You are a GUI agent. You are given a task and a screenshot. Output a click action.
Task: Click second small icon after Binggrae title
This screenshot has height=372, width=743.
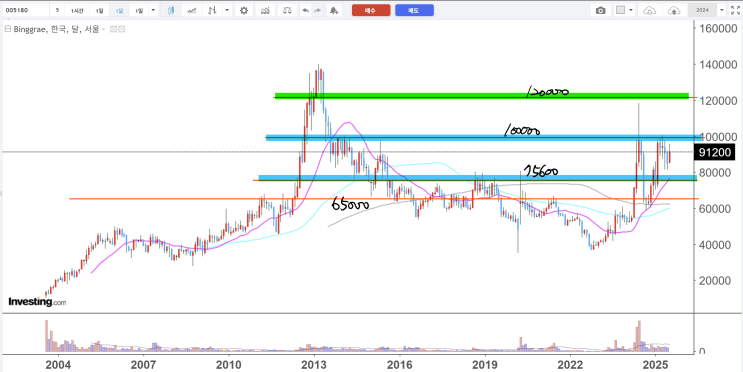tap(121, 29)
